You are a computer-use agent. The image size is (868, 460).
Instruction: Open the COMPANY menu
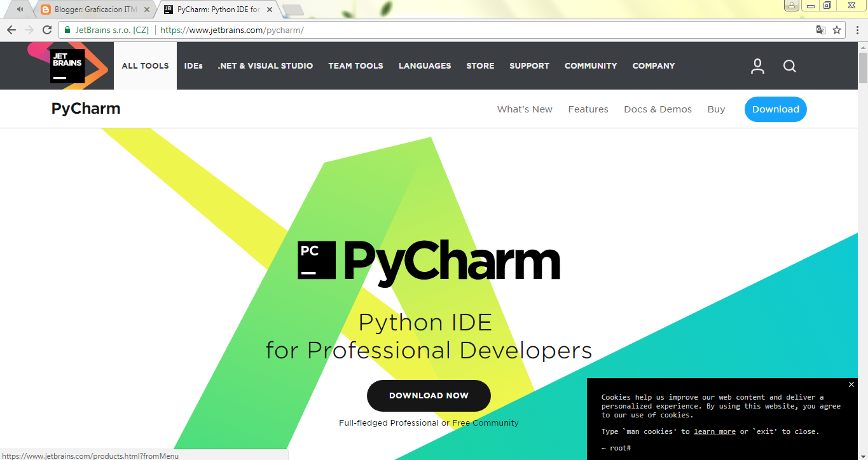pyautogui.click(x=654, y=65)
